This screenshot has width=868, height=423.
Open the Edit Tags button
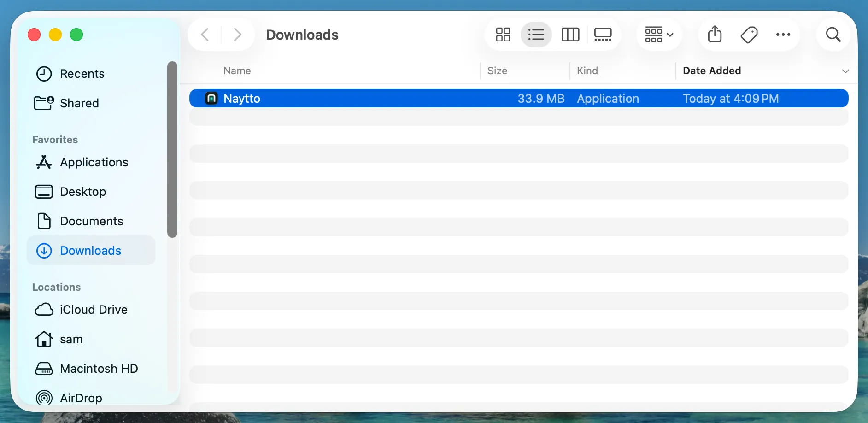[749, 35]
